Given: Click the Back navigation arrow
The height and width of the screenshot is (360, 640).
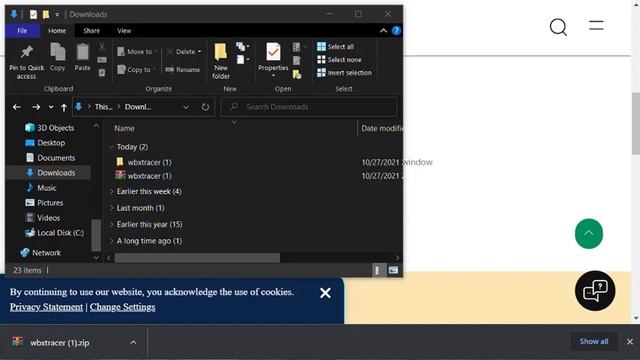Looking at the screenshot, I should click(17, 107).
